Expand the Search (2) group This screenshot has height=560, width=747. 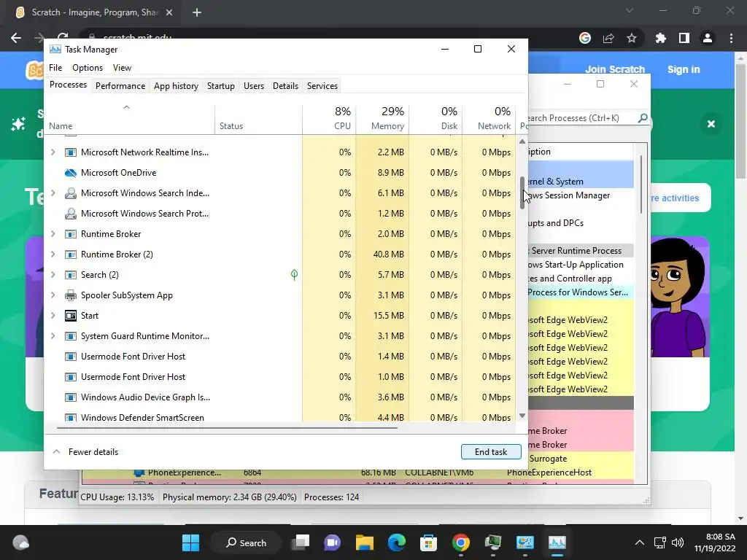coord(53,275)
